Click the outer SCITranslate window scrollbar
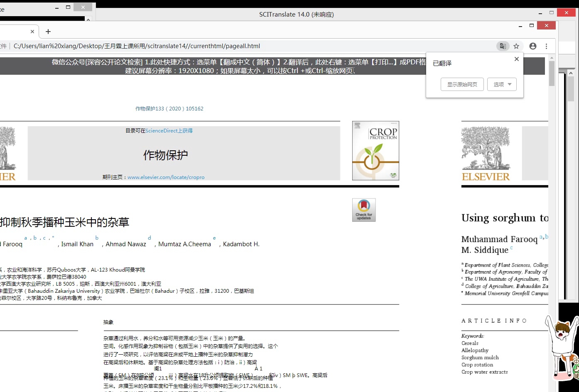 [x=571, y=89]
